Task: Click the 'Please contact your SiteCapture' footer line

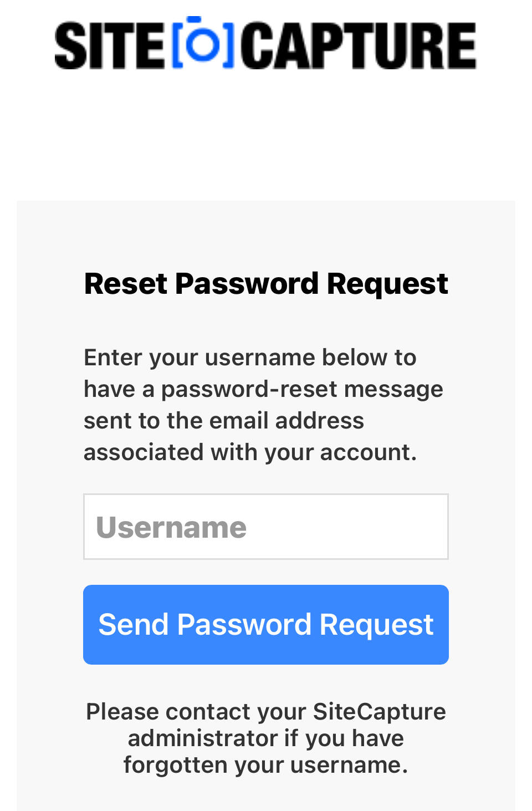Action: coord(266,711)
